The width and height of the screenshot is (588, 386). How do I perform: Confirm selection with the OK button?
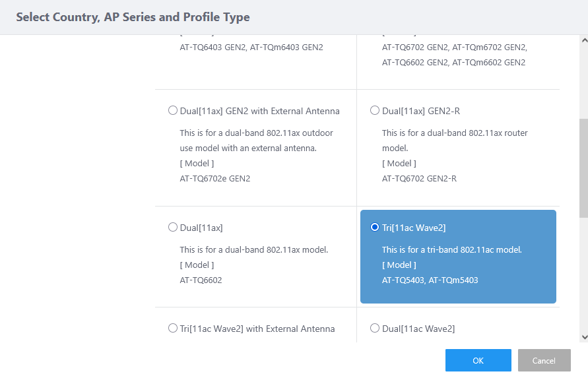coord(478,360)
